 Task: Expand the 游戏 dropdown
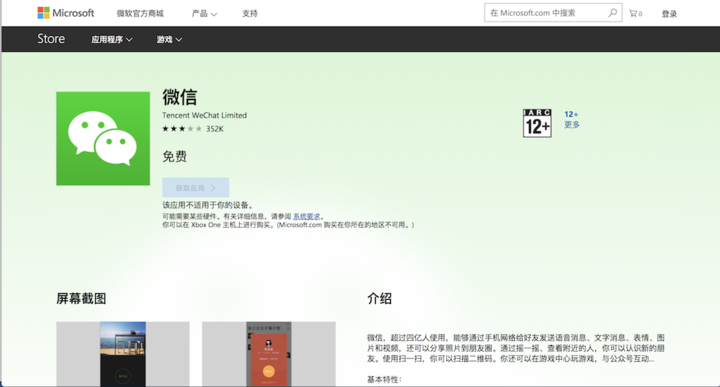169,39
